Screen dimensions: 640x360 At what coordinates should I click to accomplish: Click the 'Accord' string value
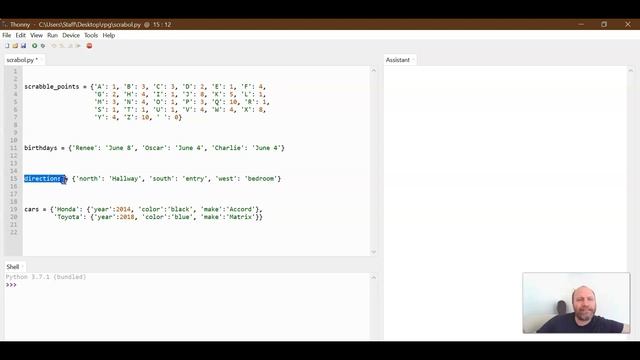(240, 209)
